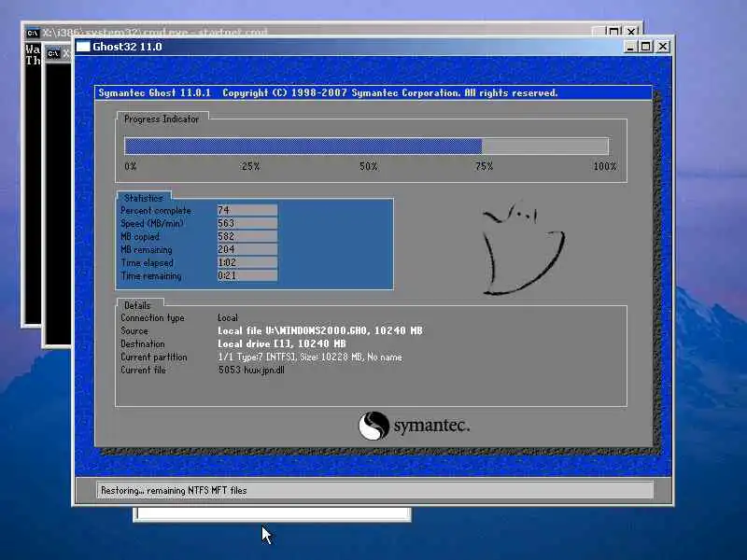
Task: Click the white input bar below Ghost window
Action: pyautogui.click(x=273, y=514)
